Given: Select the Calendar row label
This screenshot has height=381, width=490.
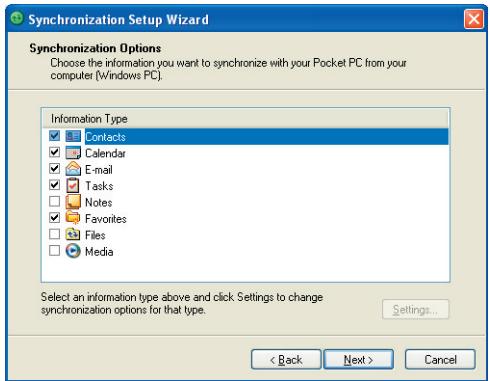Looking at the screenshot, I should 105,153.
